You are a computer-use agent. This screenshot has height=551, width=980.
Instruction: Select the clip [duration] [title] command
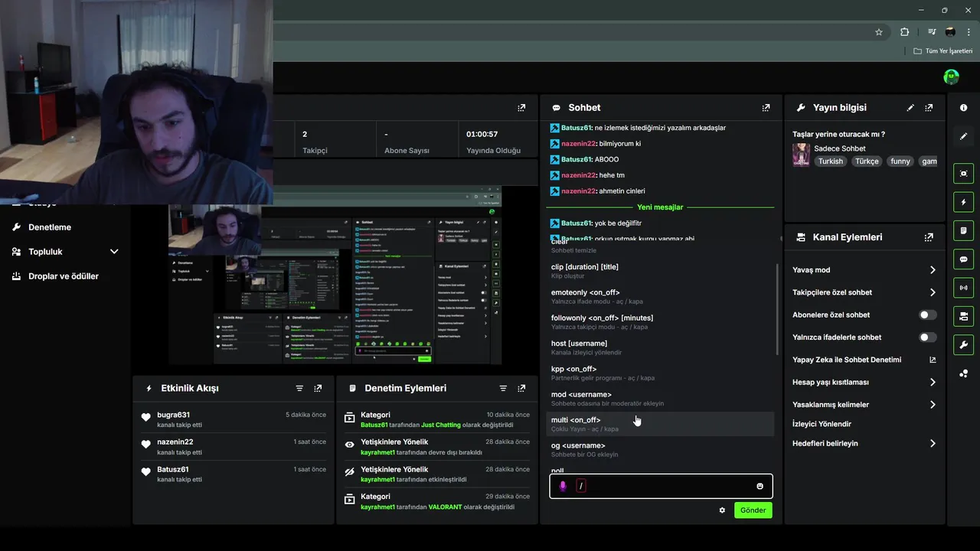tap(661, 271)
